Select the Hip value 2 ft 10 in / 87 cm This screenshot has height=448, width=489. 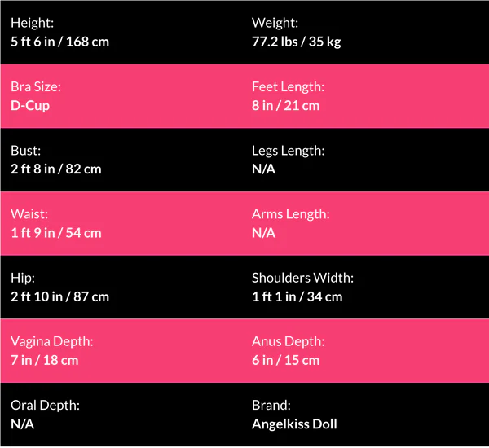point(59,296)
